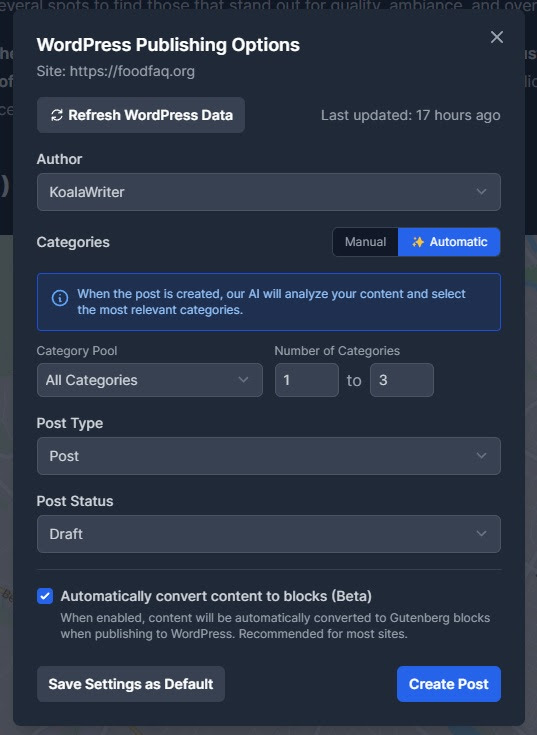The width and height of the screenshot is (537, 735).
Task: Click the Create Post button
Action: 448,684
